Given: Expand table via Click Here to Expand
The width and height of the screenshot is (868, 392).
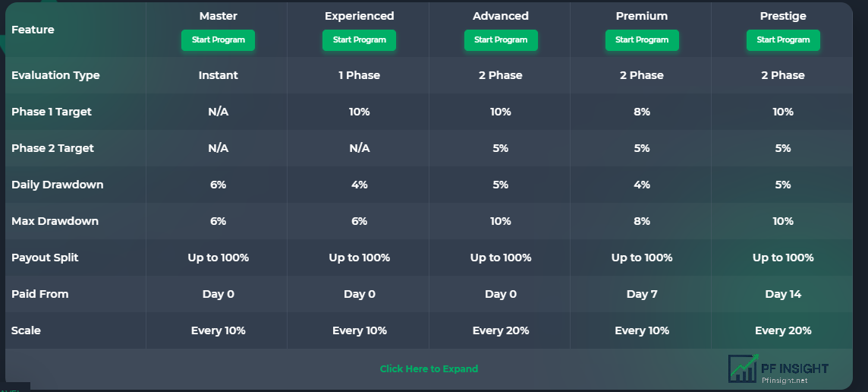Looking at the screenshot, I should tap(429, 368).
